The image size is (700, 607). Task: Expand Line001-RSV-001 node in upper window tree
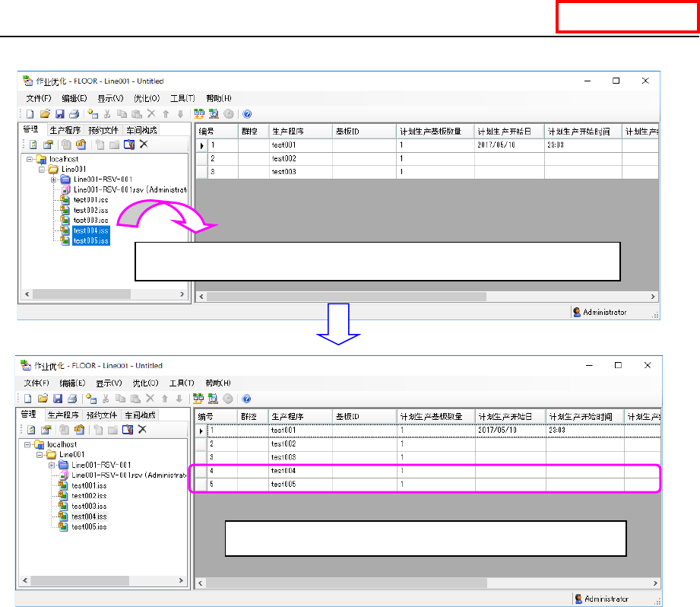click(53, 180)
